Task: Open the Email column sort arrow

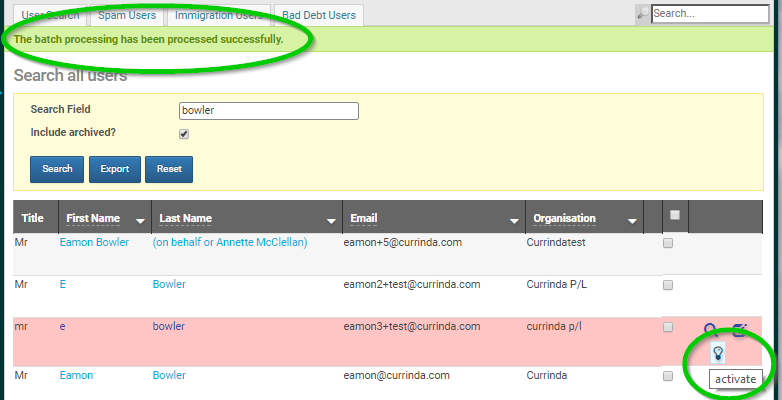Action: point(515,220)
